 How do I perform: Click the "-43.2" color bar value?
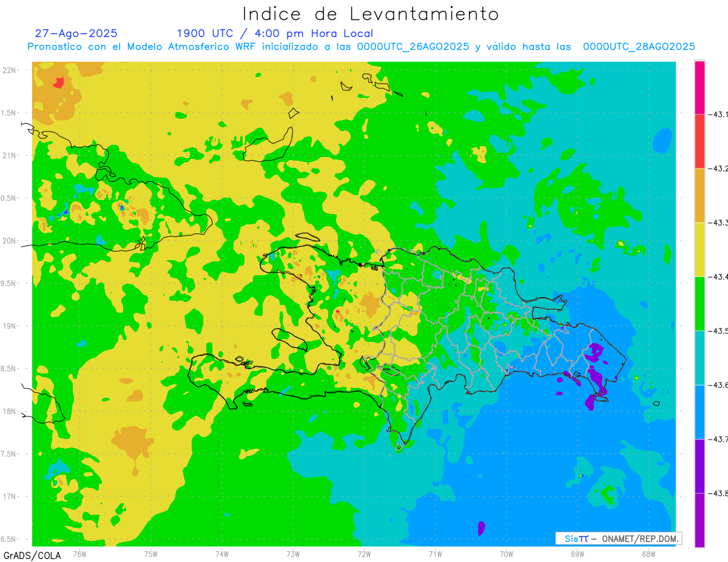tap(718, 169)
